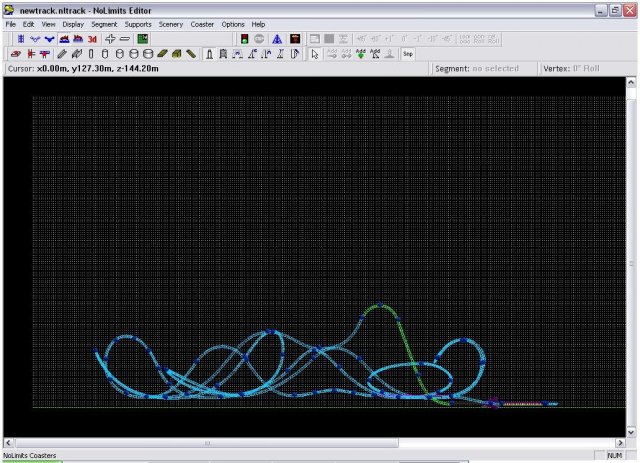Open the Coaster menu
The image size is (640, 463).
(x=203, y=23)
